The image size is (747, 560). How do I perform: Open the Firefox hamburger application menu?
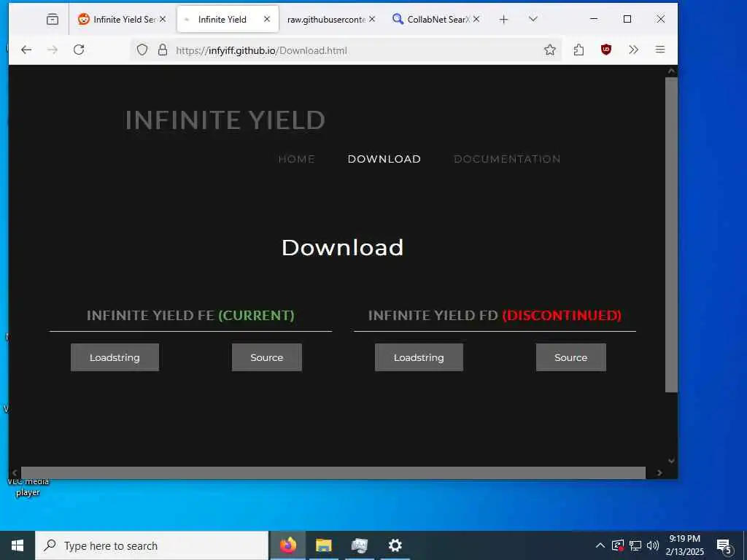click(x=659, y=50)
